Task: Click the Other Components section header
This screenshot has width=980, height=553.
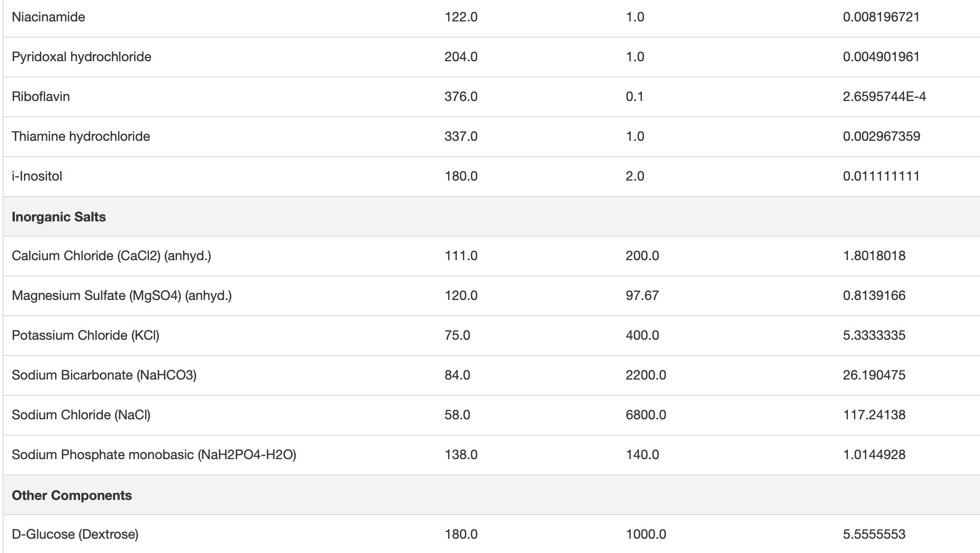Action: click(x=72, y=495)
